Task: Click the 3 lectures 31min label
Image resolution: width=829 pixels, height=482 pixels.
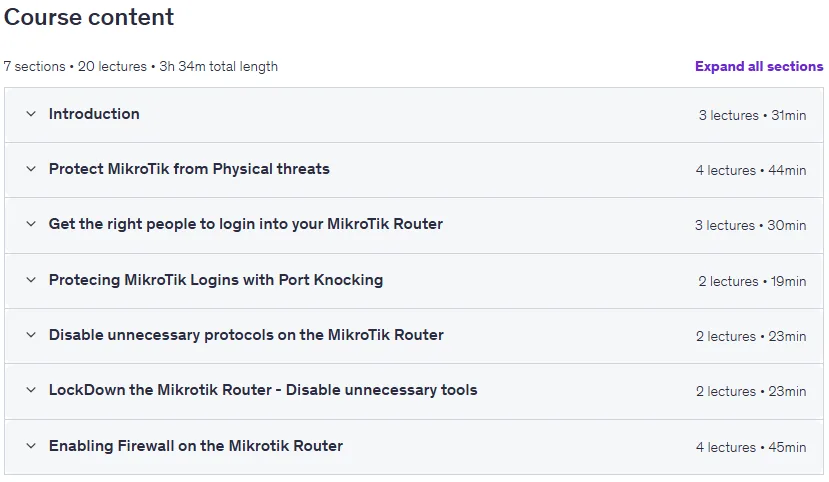Action: 752,115
